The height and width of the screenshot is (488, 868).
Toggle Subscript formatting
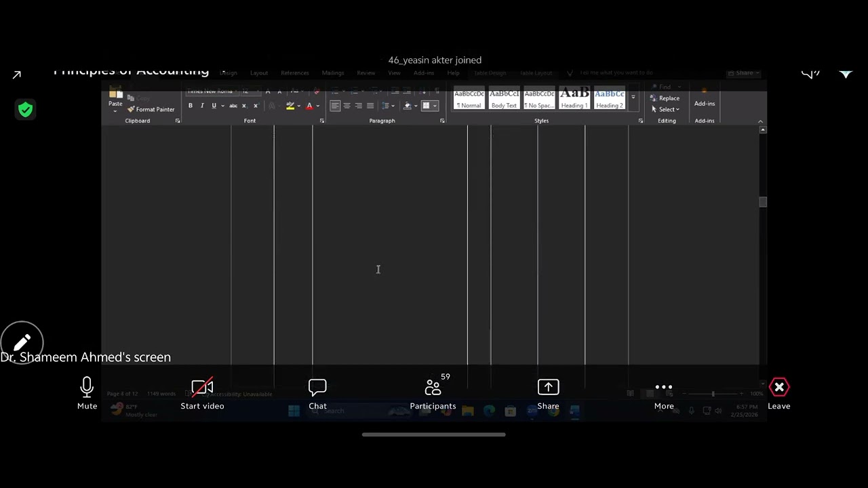click(245, 106)
